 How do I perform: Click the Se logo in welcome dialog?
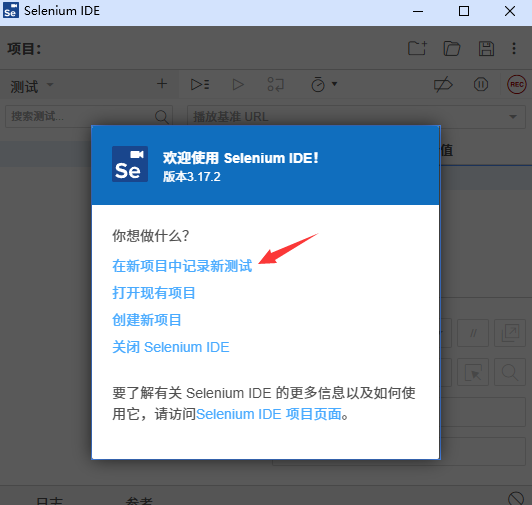point(130,164)
